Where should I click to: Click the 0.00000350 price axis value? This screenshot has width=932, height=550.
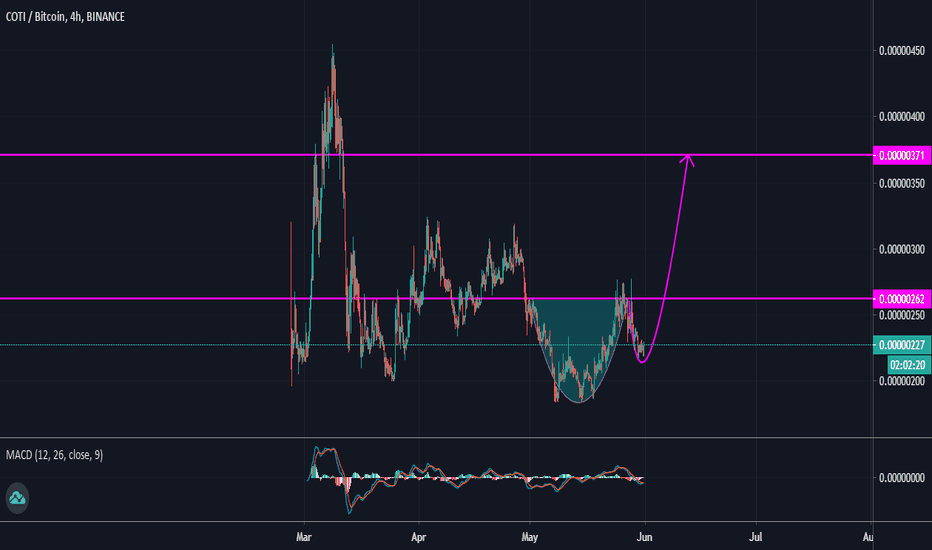pos(902,183)
